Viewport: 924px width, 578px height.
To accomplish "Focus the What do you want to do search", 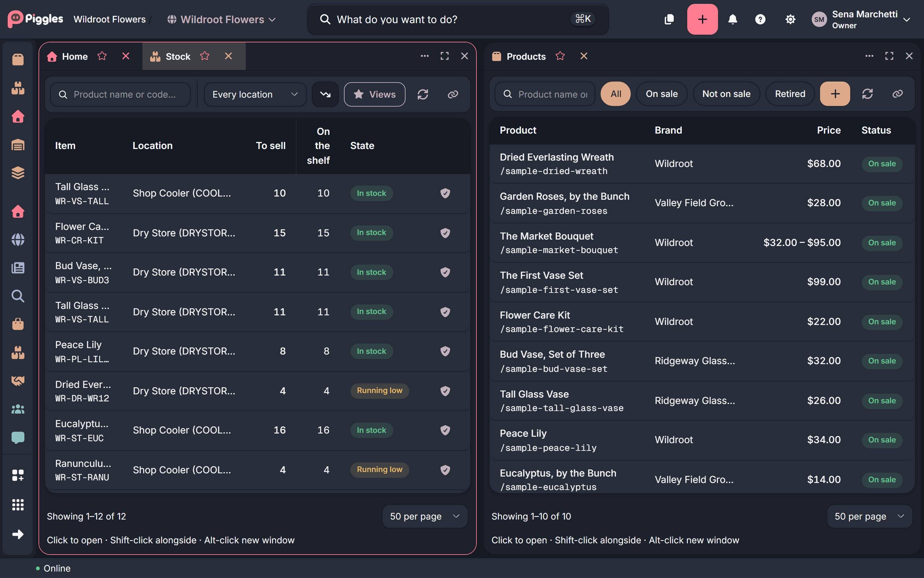I will click(458, 19).
